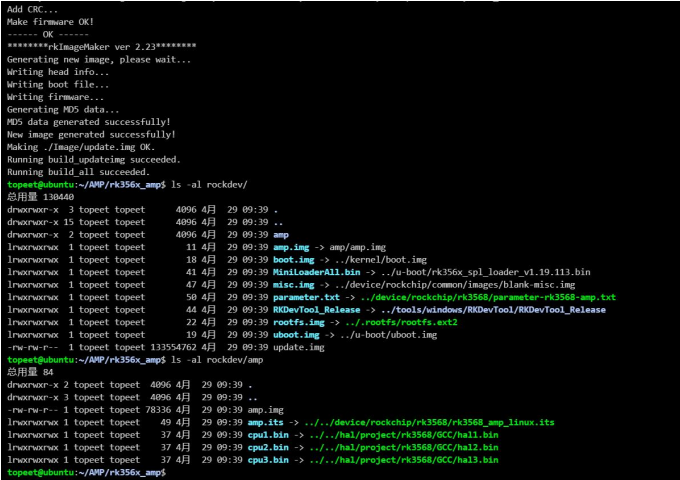Click target path '../kernel/boot.img'
Image resolution: width=680 pixels, height=480 pixels.
point(381,260)
